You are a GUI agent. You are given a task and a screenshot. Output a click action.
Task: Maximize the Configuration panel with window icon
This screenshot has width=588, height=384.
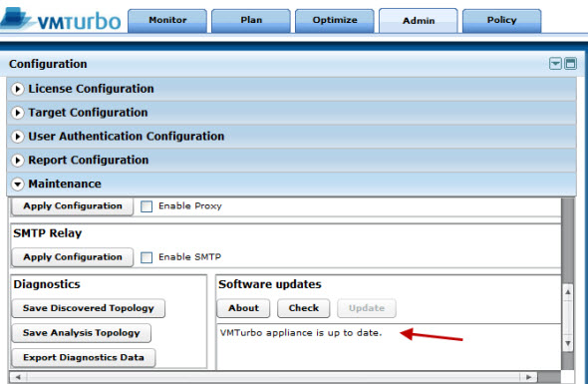coord(571,64)
